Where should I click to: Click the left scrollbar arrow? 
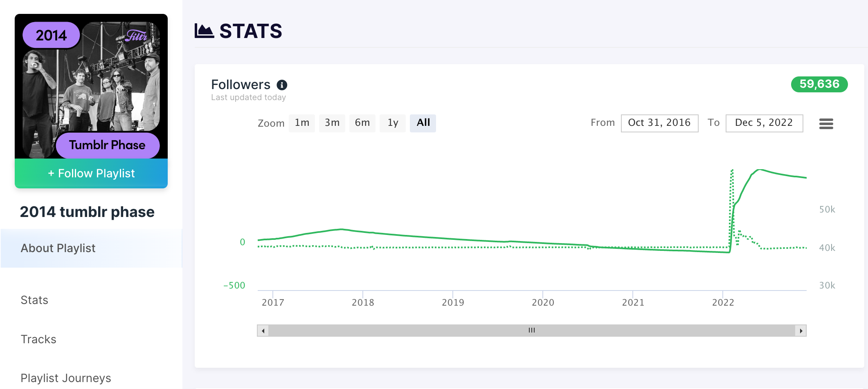[x=263, y=331]
